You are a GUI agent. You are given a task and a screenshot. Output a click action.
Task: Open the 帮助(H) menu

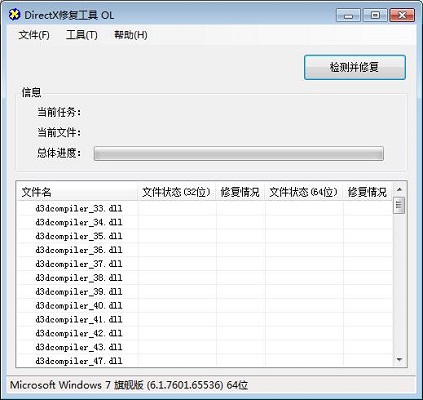[131, 35]
